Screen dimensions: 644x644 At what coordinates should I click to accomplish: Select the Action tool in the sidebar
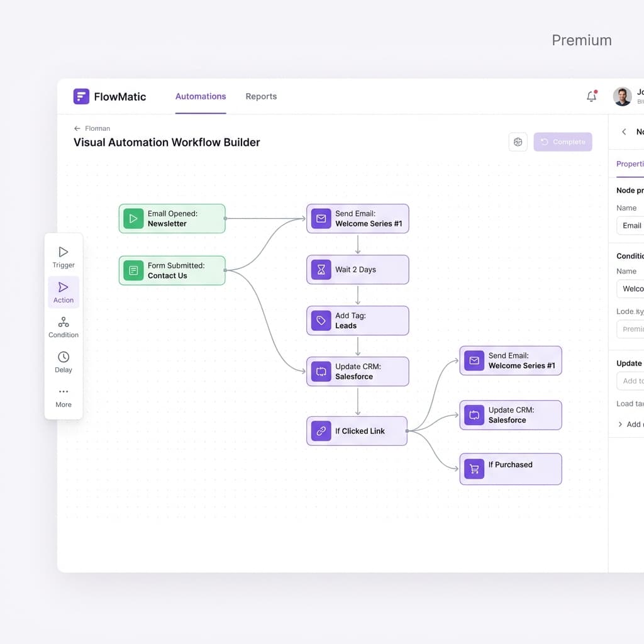(x=63, y=291)
